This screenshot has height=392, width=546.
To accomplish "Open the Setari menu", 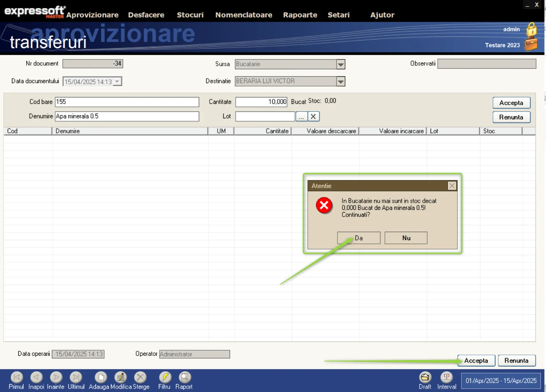I will pyautogui.click(x=339, y=15).
